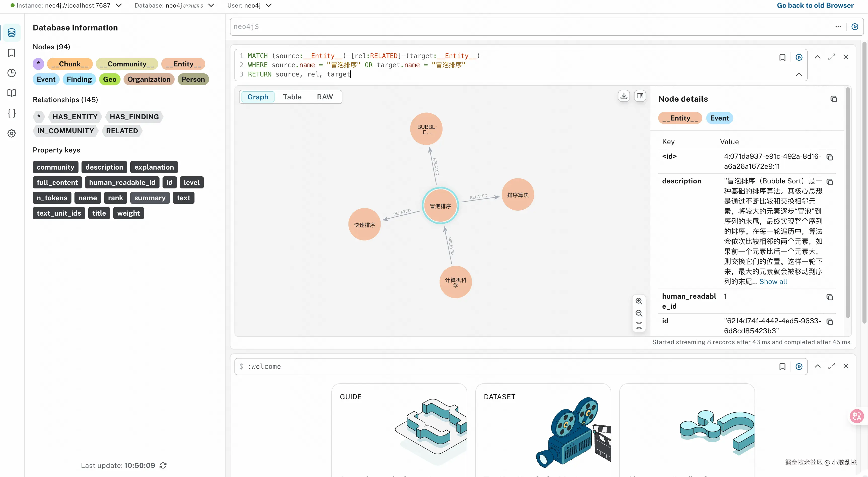This screenshot has width=868, height=477.
Task: Open the saved Cypher bookmarks sidebar icon
Action: pos(12,53)
